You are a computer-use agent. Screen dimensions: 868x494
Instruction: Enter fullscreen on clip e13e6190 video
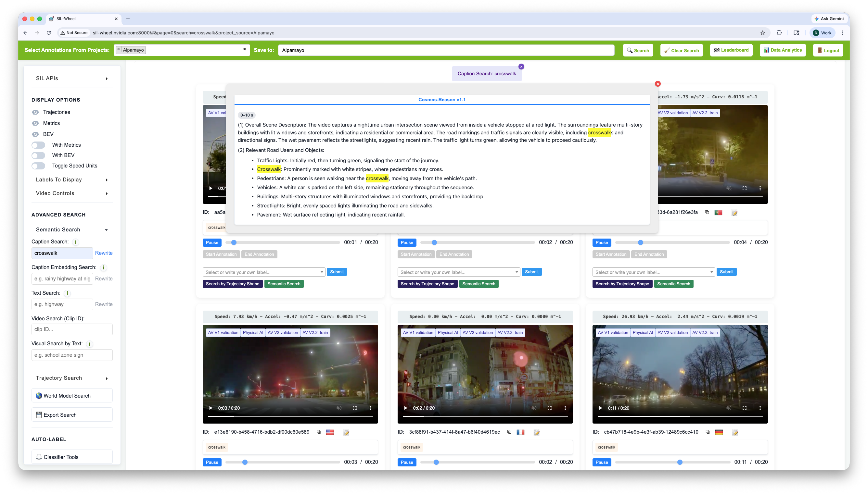click(x=354, y=408)
